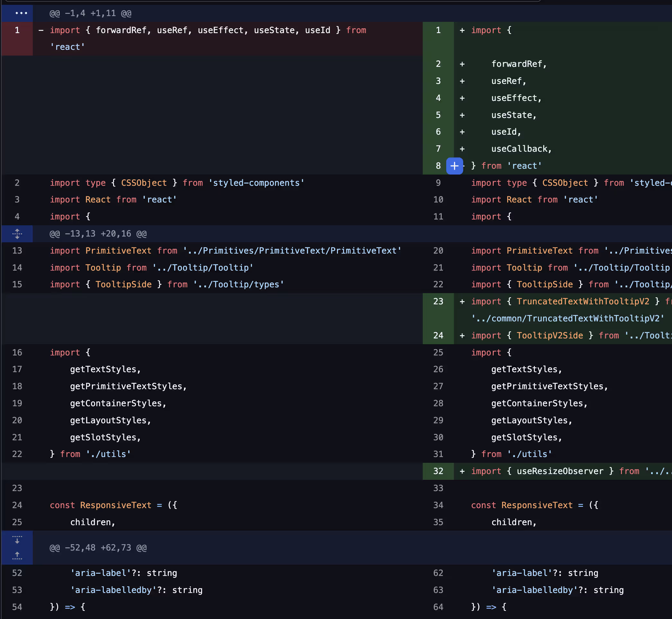Image resolution: width=672 pixels, height=619 pixels.
Task: Click getSlotStyles on right line 30
Action: 524,437
